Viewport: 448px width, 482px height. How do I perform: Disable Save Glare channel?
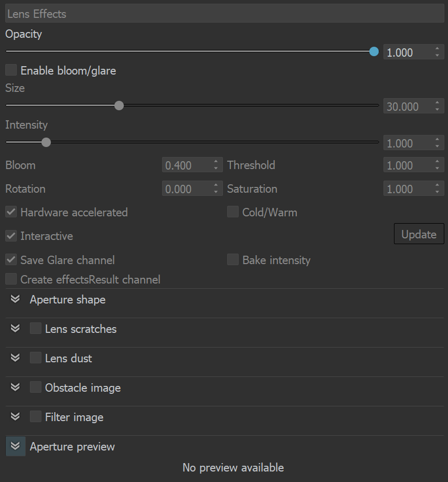tap(11, 260)
